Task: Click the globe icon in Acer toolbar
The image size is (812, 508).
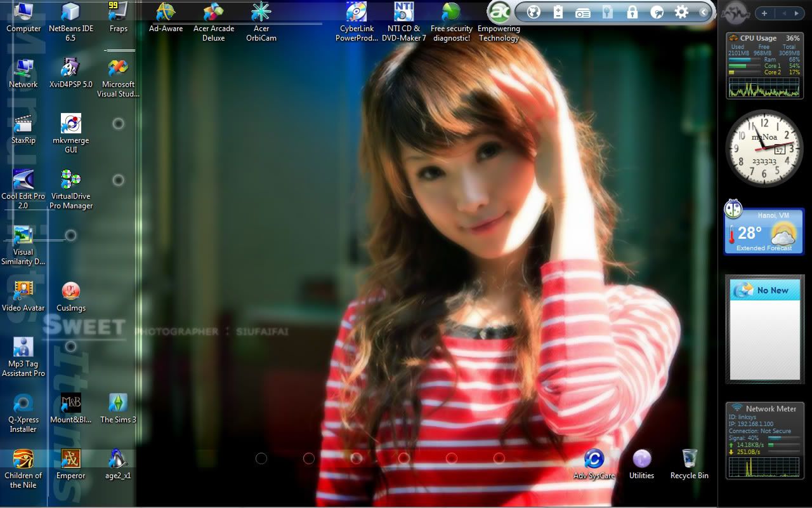Action: pos(534,12)
